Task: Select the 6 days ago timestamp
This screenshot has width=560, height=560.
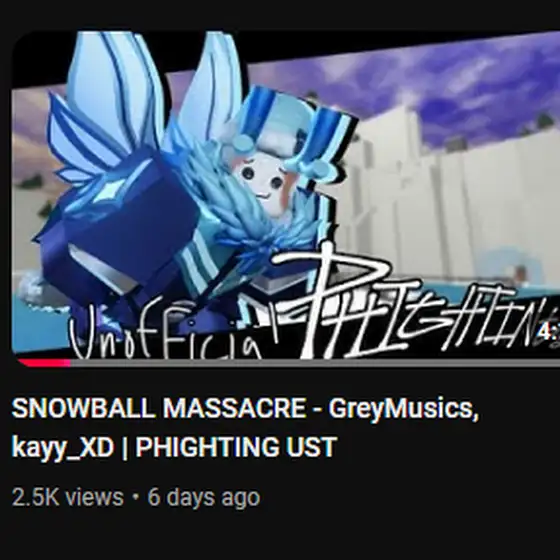Action: [x=204, y=497]
